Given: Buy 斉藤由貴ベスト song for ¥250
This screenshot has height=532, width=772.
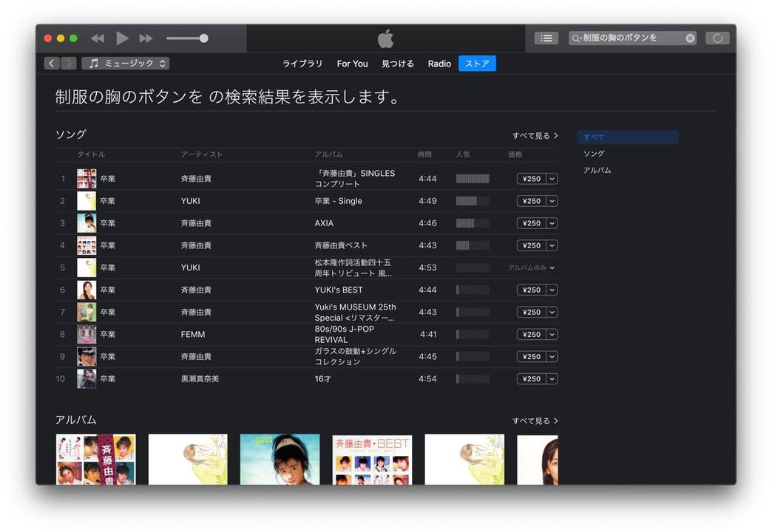Looking at the screenshot, I should [531, 245].
